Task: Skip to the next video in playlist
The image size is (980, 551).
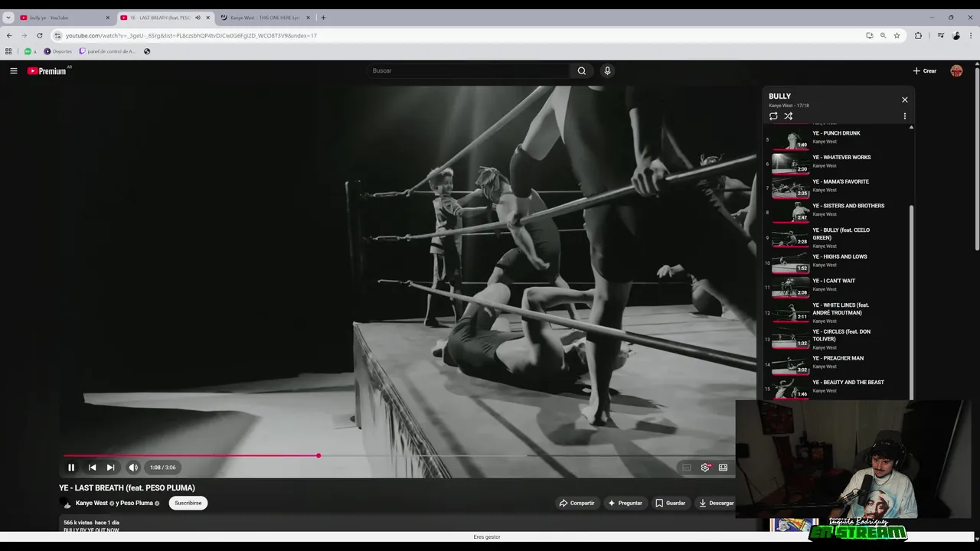Action: pos(110,468)
